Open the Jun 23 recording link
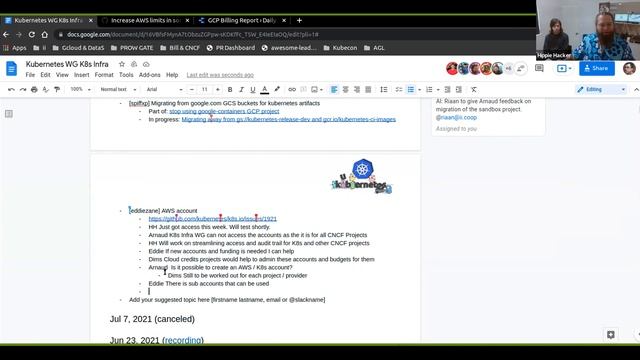Screen dimensions: 640x360 (x=183, y=340)
